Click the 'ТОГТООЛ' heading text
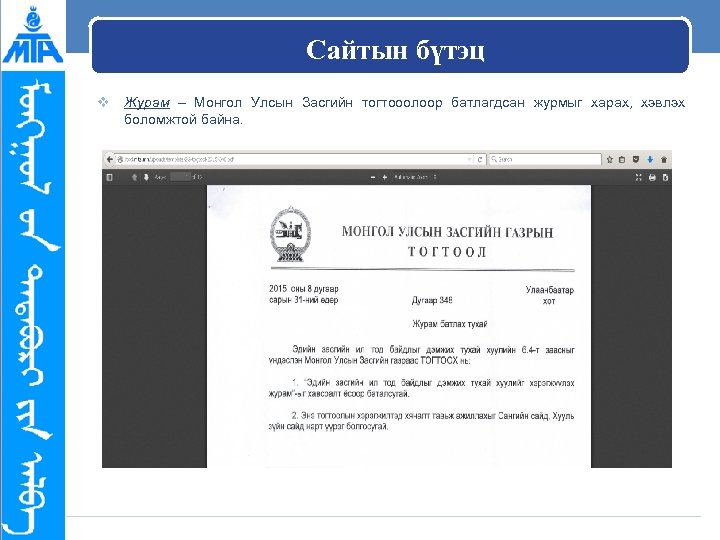This screenshot has width=720, height=540. point(447,252)
